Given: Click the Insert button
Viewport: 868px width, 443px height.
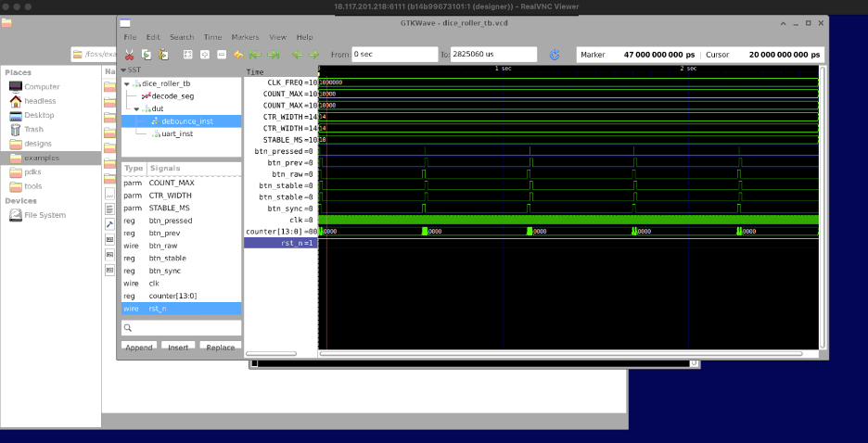Looking at the screenshot, I should point(179,348).
